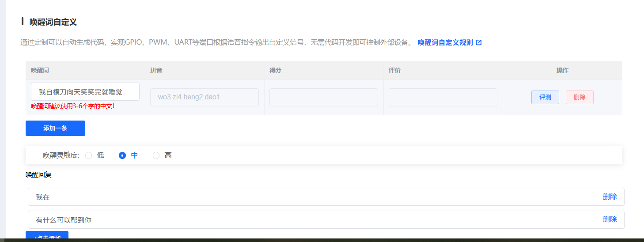The image size is (644, 242).
Task: Click the empty 得分 score field
Action: pos(323,97)
